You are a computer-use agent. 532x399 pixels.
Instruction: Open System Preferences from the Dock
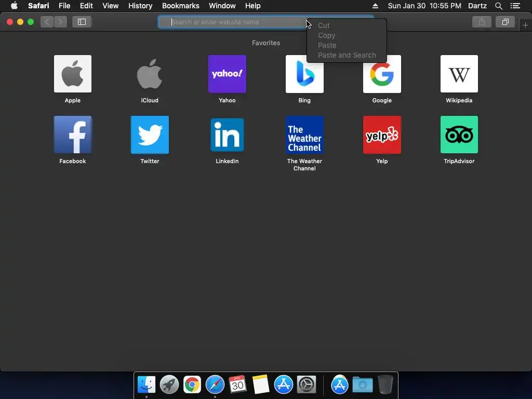(x=307, y=385)
